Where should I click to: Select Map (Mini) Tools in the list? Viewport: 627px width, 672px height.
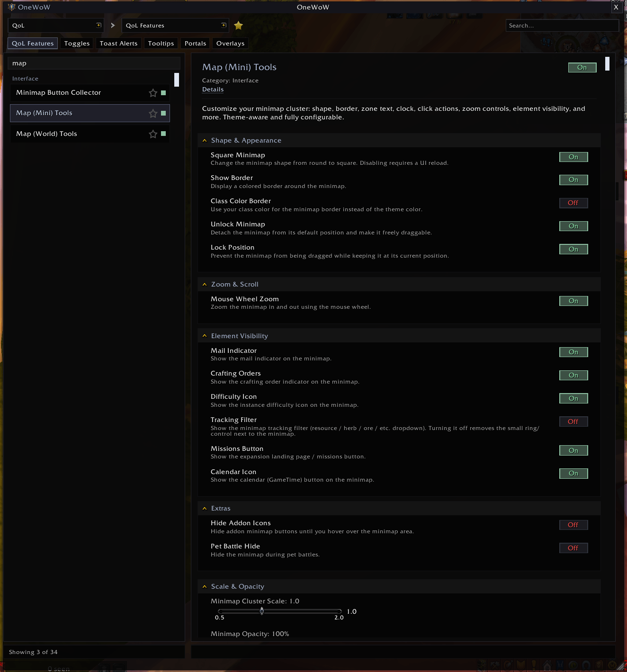90,113
